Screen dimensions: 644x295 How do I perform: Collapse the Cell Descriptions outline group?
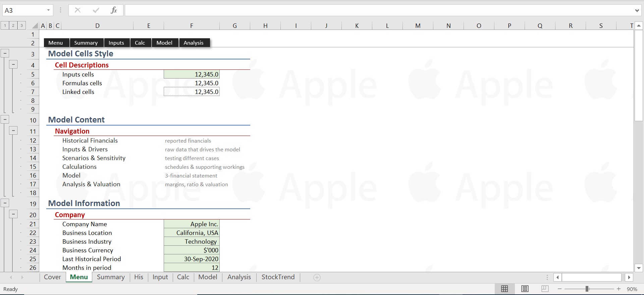coord(13,64)
